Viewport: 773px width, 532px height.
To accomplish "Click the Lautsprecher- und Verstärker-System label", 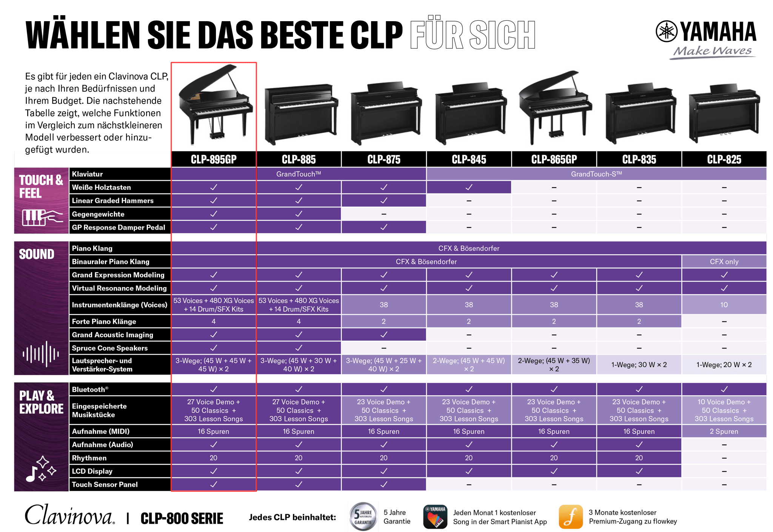I will tap(120, 365).
